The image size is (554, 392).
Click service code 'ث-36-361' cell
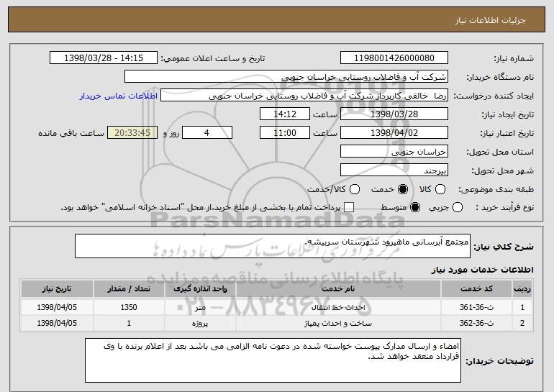(476, 307)
